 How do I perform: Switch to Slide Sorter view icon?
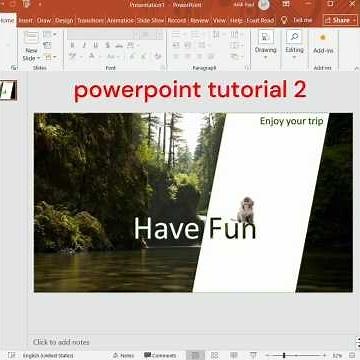215,355
